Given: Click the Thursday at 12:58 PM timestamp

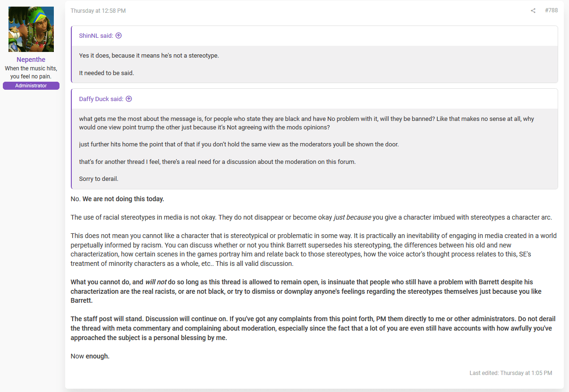Looking at the screenshot, I should coord(98,11).
